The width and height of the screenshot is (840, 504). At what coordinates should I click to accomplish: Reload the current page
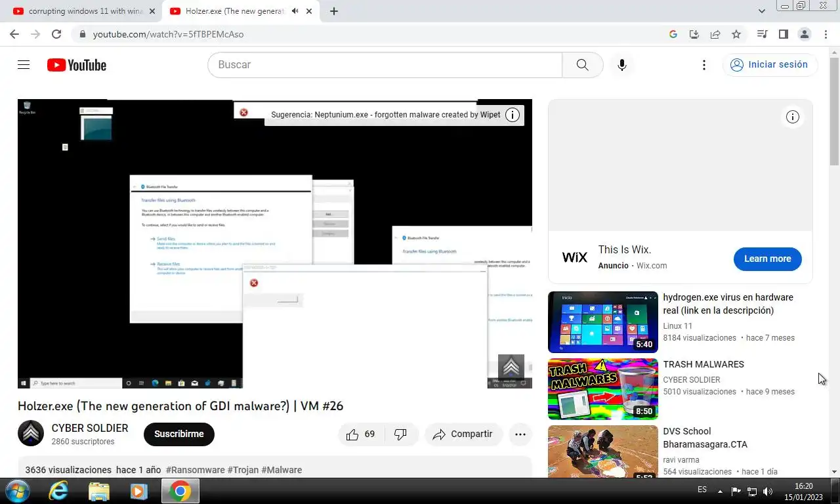coord(56,34)
